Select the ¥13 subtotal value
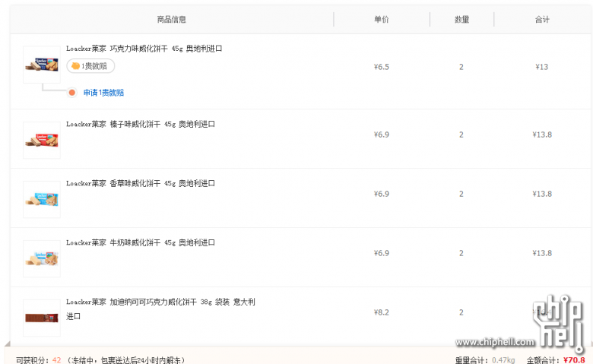 [x=542, y=67]
